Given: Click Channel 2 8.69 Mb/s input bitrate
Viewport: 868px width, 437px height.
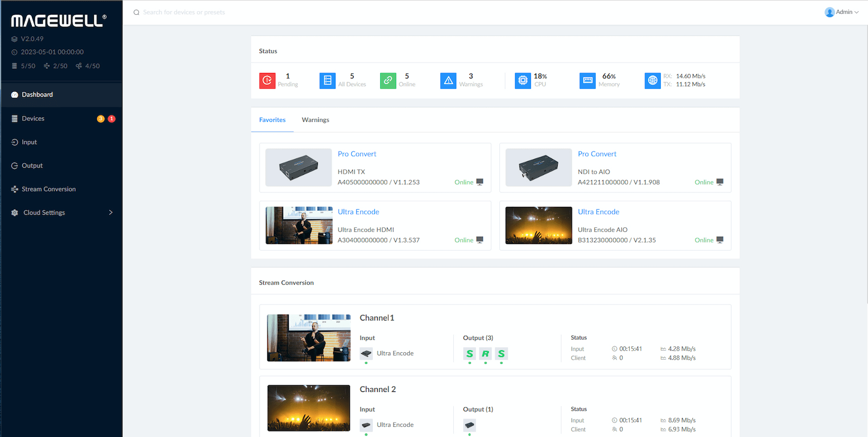Looking at the screenshot, I should pyautogui.click(x=682, y=420).
